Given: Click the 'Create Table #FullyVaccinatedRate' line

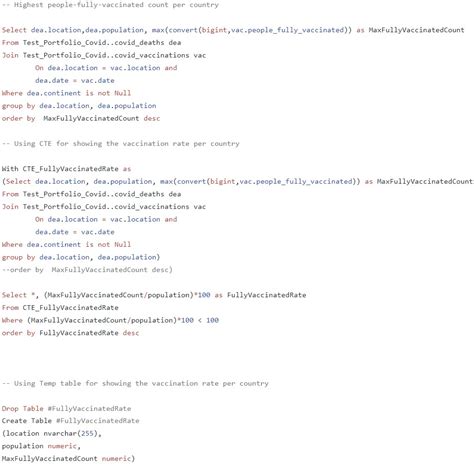Looking at the screenshot, I should [70, 421].
